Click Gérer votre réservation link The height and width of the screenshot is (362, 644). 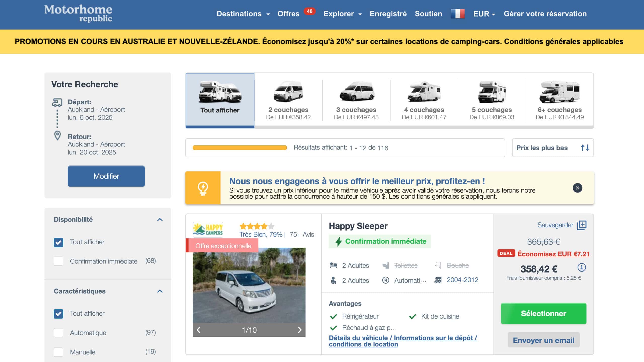(x=545, y=14)
